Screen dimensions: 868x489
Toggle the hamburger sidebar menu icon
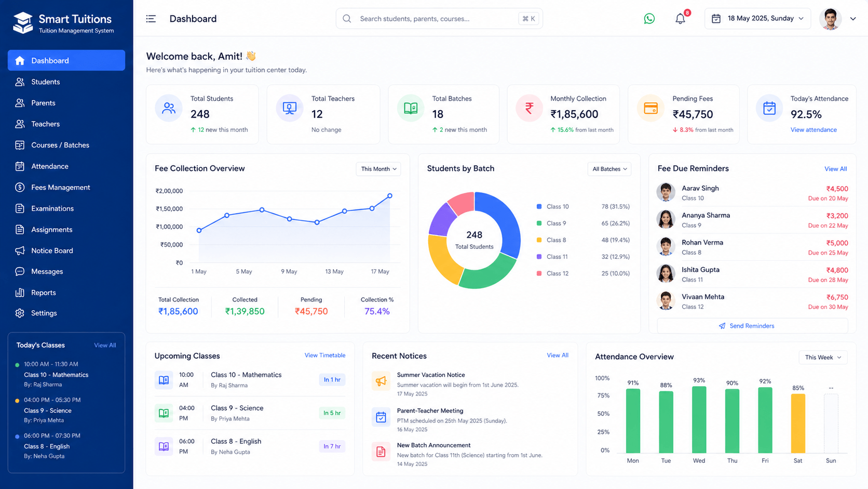(151, 19)
